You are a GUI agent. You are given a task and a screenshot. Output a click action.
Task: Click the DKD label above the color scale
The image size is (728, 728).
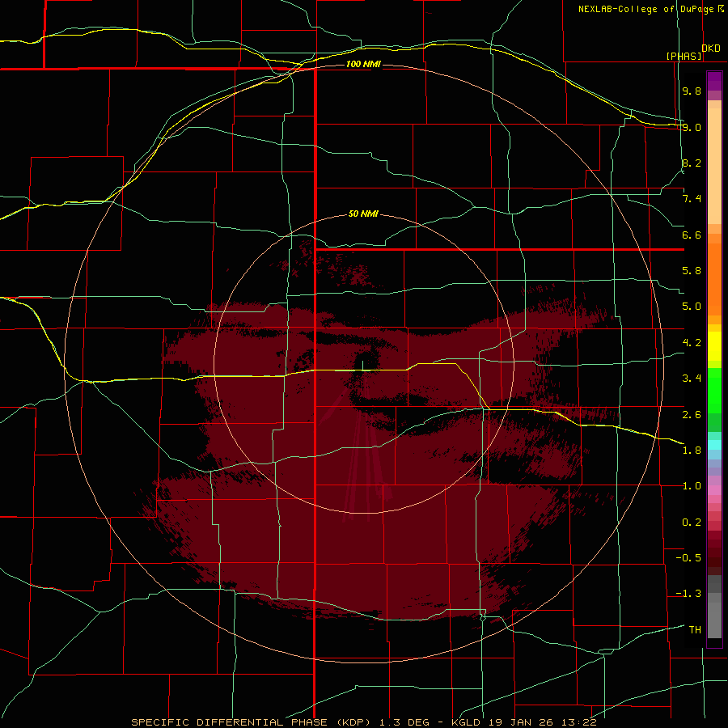pyautogui.click(x=711, y=49)
